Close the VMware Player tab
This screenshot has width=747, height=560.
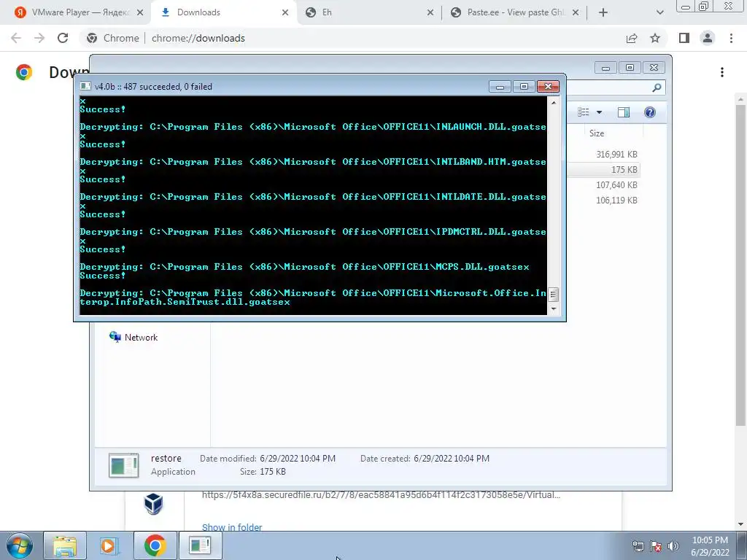coord(139,12)
